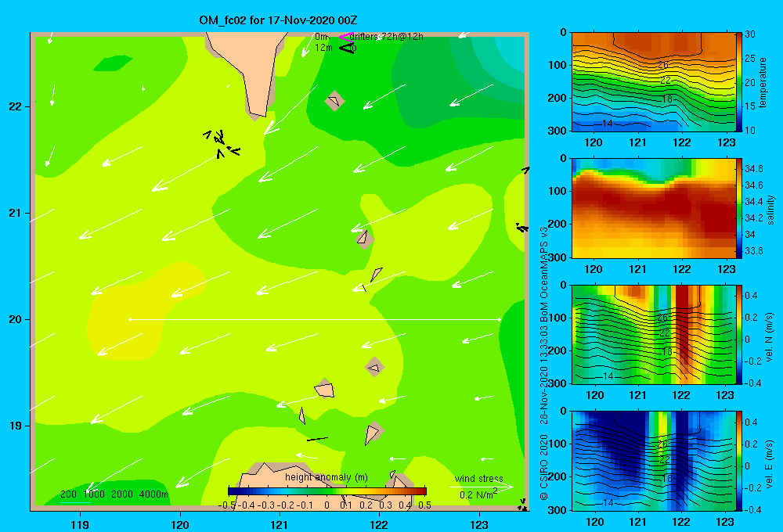
Task: Click the black 12m drifter marker in legend
Action: [x=347, y=48]
